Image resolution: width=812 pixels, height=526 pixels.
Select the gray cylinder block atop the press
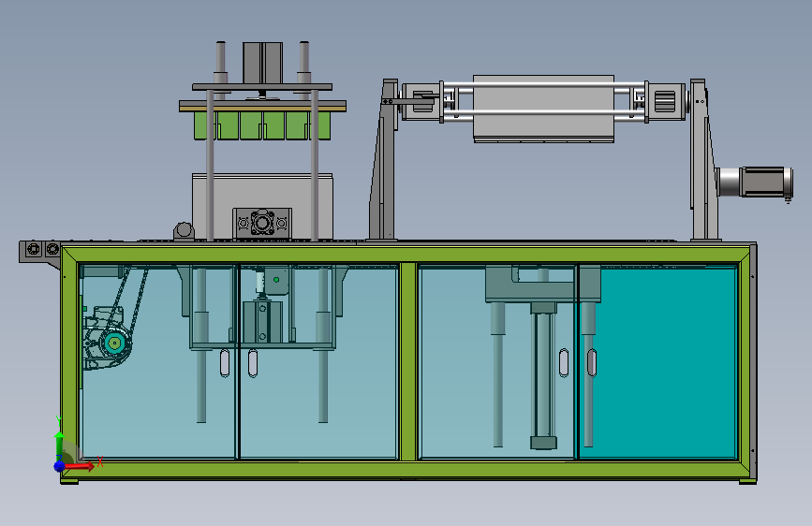(x=262, y=63)
